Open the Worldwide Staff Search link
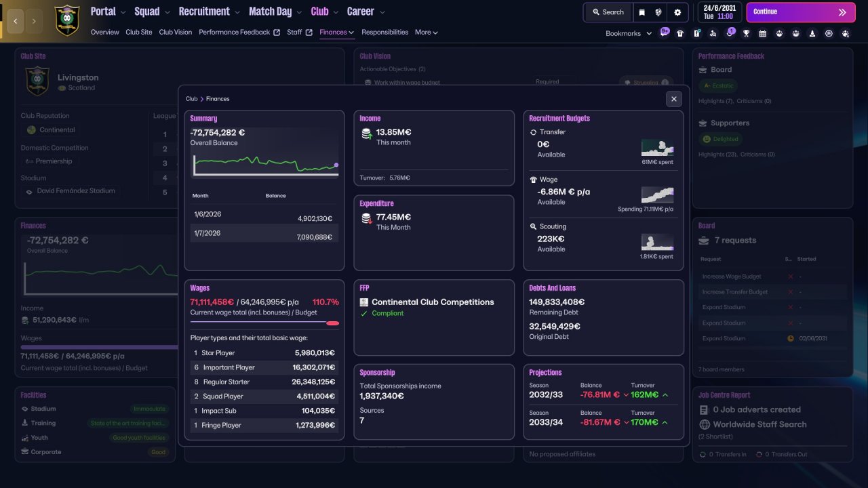Image resolution: width=868 pixels, height=488 pixels. (759, 424)
